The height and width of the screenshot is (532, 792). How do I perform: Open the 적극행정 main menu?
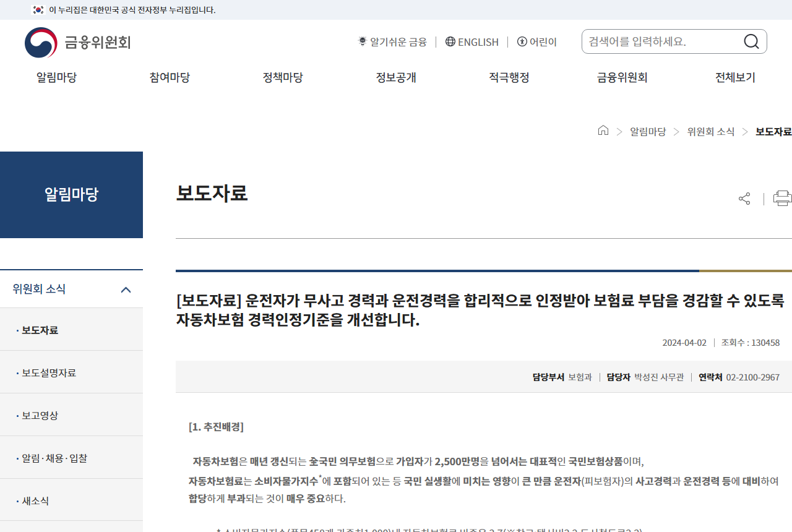[509, 77]
